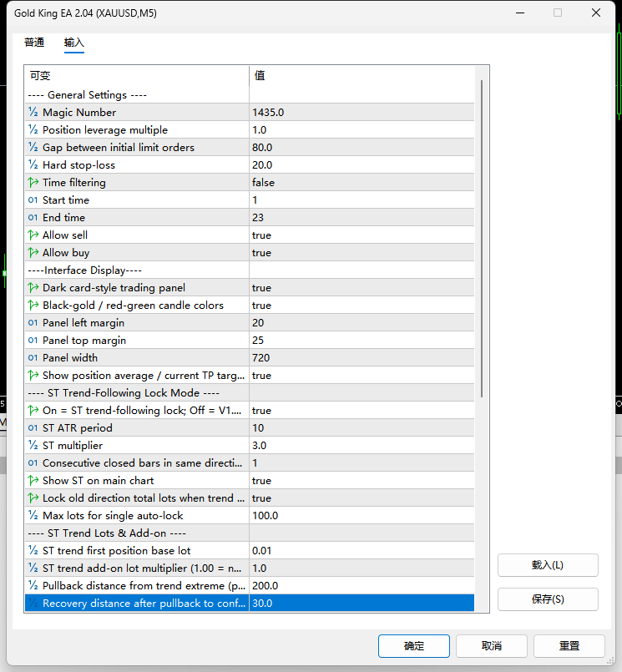Viewport: 622px width, 672px height.
Task: Toggle Lock old direction total lots value
Action: coord(362,498)
